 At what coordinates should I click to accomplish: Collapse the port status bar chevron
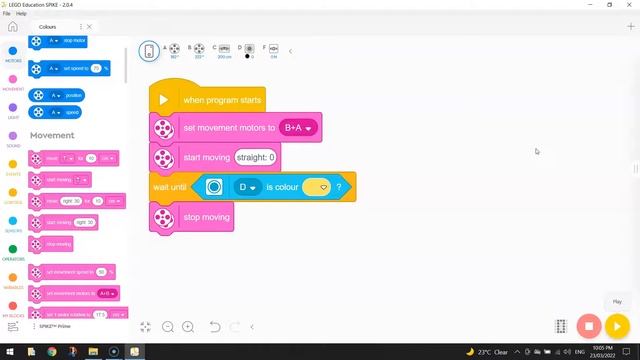(x=290, y=51)
